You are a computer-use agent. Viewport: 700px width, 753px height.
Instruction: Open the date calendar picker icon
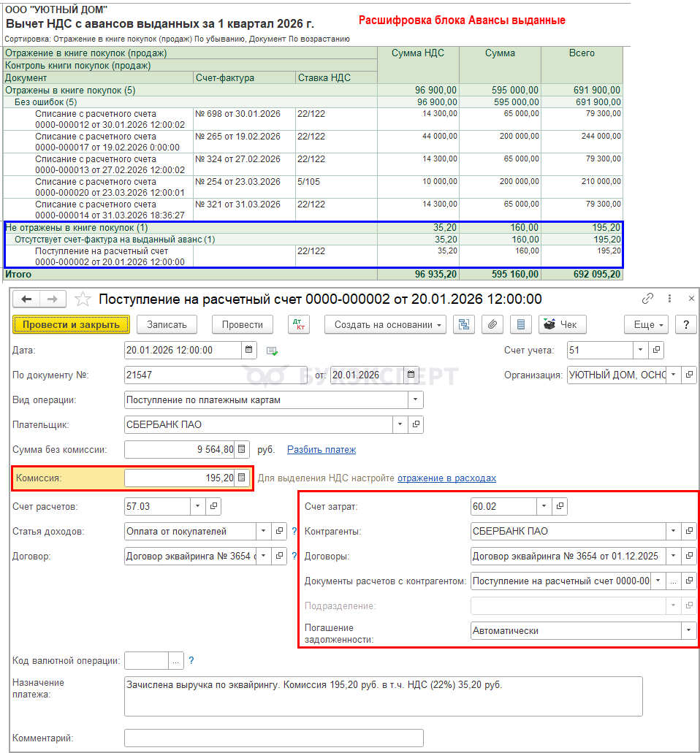click(x=249, y=350)
